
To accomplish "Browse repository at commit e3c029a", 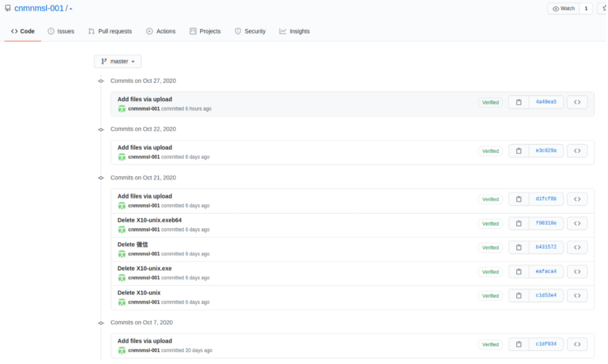I will [576, 151].
